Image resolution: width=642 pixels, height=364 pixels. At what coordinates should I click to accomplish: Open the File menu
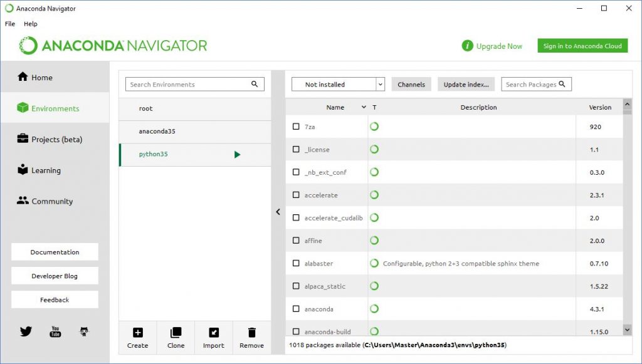point(10,24)
